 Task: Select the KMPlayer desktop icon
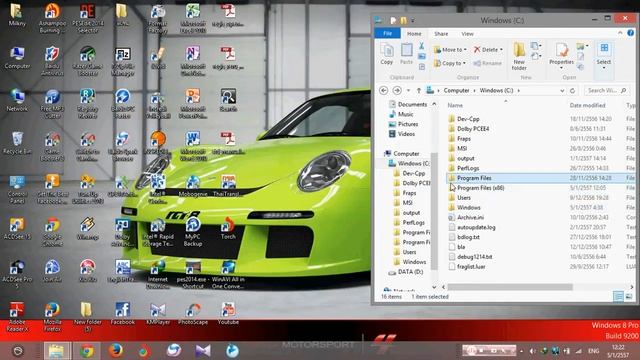click(158, 313)
